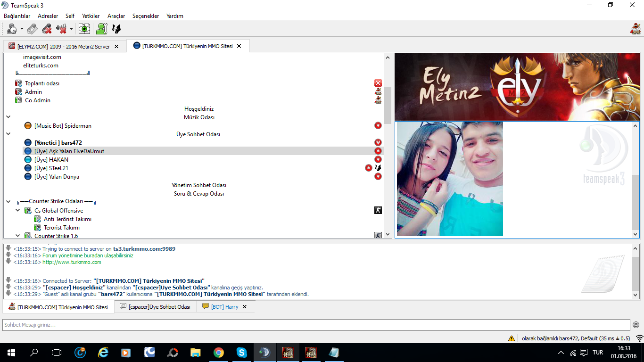
Task: Select user [Üye] Yalan Dünya
Action: [57, 177]
